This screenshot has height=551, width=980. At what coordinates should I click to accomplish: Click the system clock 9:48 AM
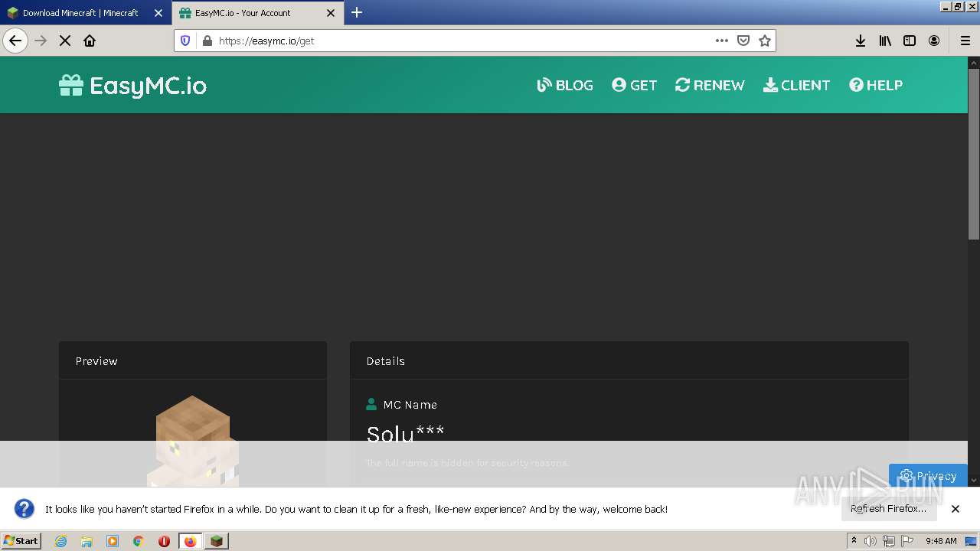(x=941, y=541)
